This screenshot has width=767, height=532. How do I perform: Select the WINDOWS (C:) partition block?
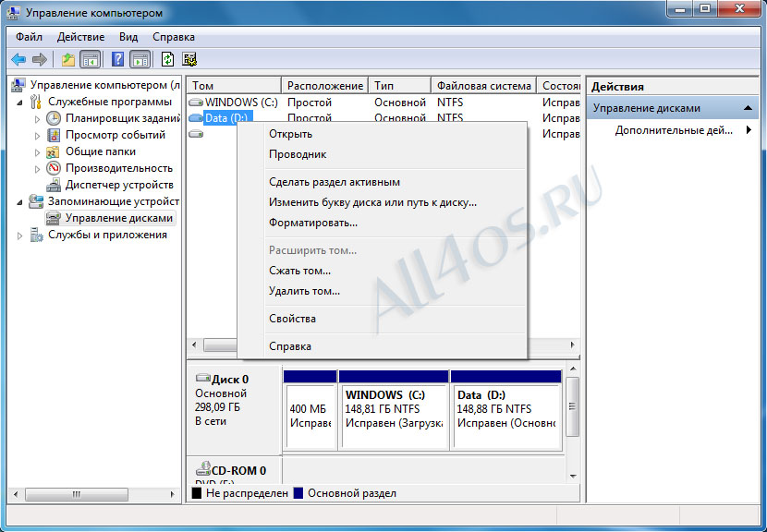pyautogui.click(x=394, y=410)
